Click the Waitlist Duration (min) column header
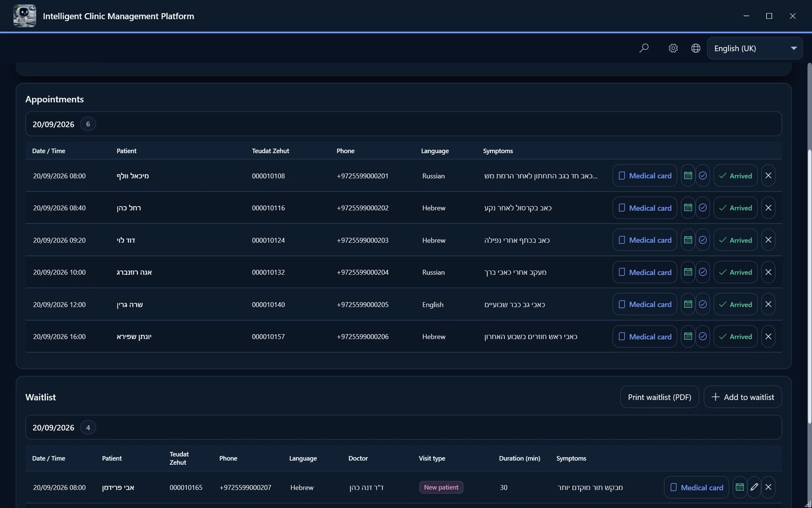The image size is (812, 508). point(519,458)
